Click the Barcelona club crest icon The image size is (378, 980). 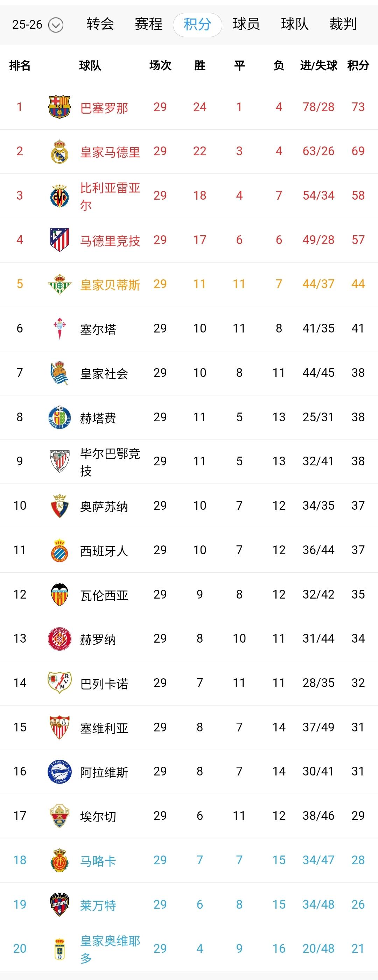[x=59, y=107]
